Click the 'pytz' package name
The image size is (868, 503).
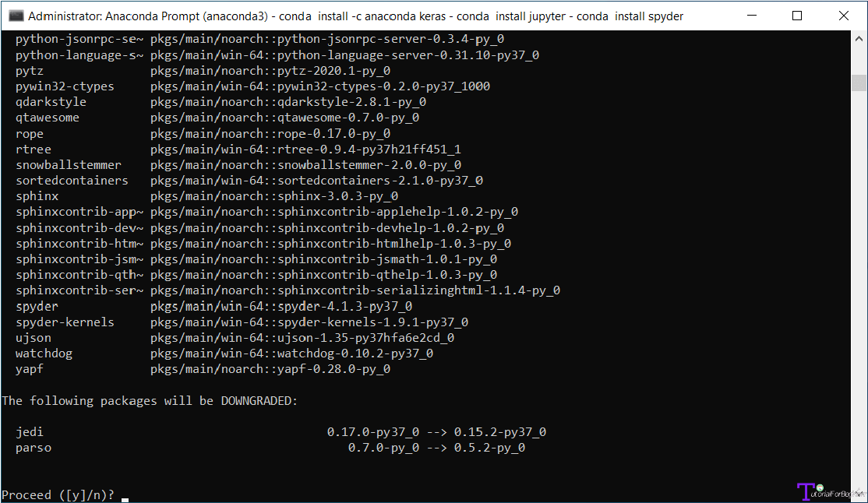point(30,72)
